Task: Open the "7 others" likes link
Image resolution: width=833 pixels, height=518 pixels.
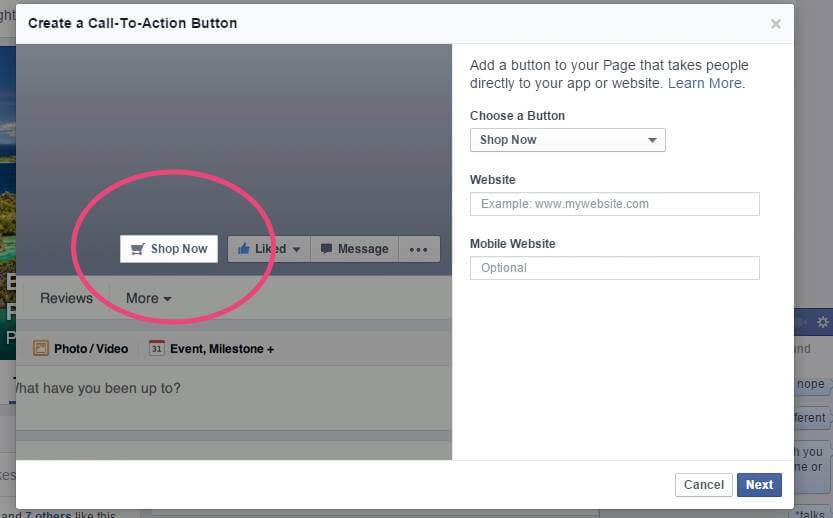Action: tap(50, 514)
